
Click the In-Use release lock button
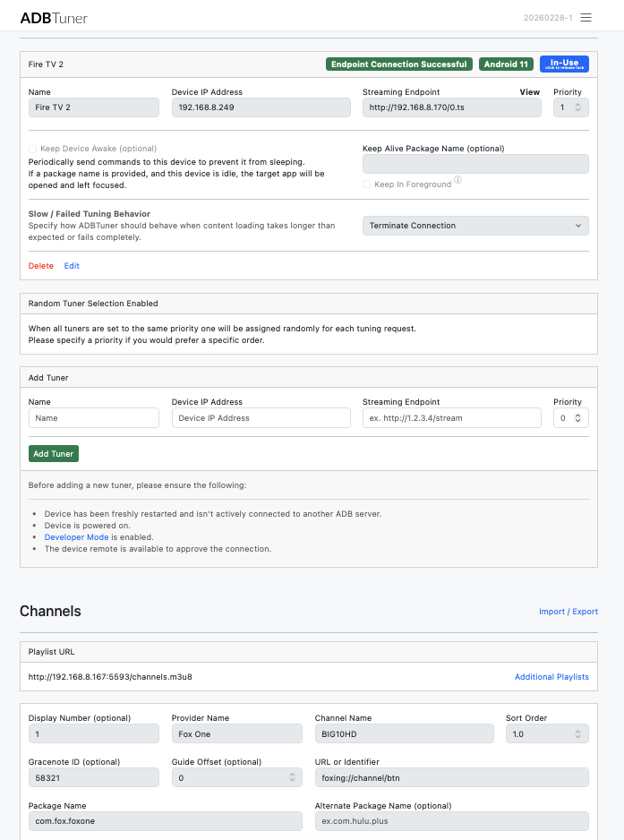click(x=564, y=64)
